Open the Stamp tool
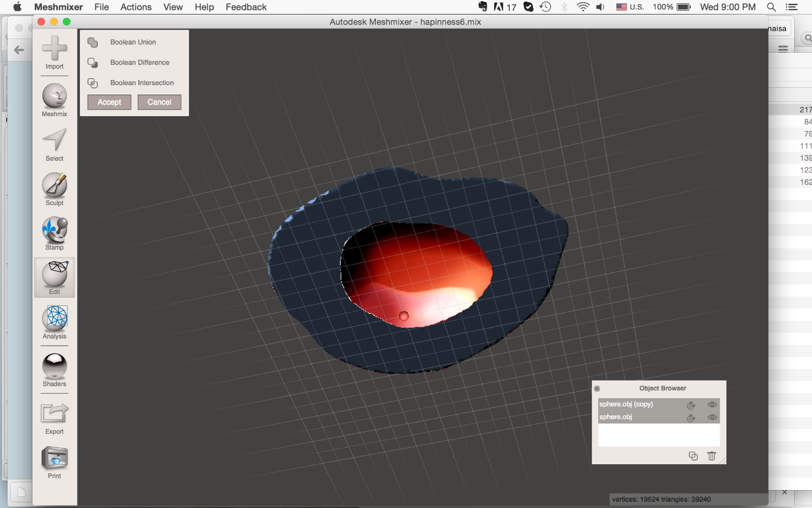812x508 pixels. (55, 233)
